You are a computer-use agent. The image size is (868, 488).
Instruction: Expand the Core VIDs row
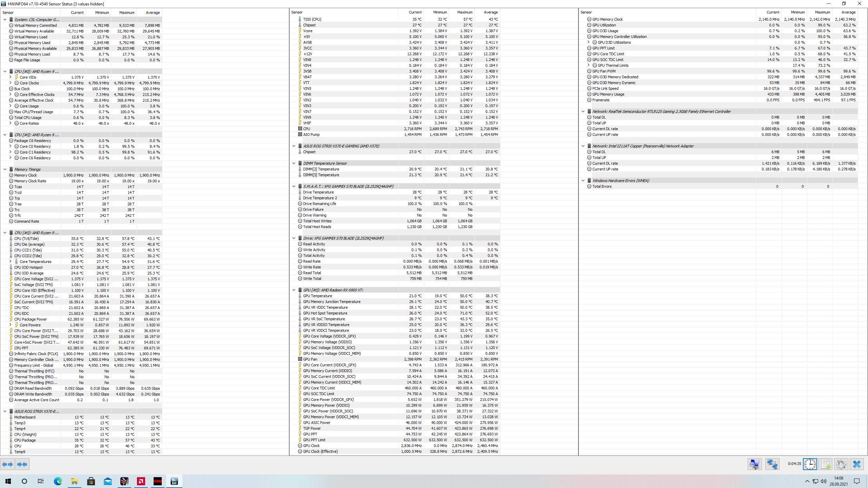[10, 77]
